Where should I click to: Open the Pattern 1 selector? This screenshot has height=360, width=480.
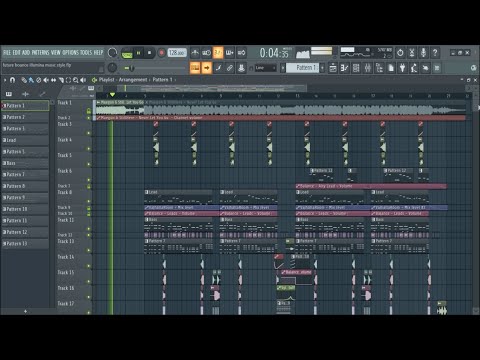(x=303, y=68)
